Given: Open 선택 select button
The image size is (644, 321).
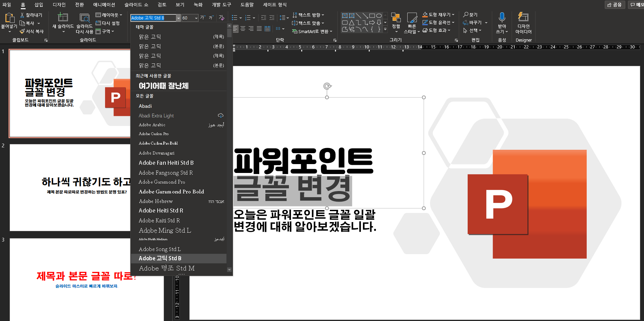Looking at the screenshot, I should [472, 30].
